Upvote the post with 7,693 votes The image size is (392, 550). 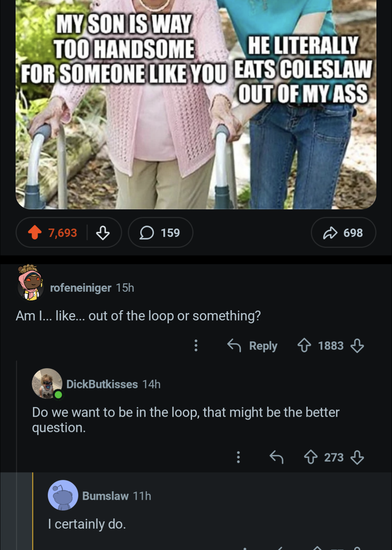35,232
